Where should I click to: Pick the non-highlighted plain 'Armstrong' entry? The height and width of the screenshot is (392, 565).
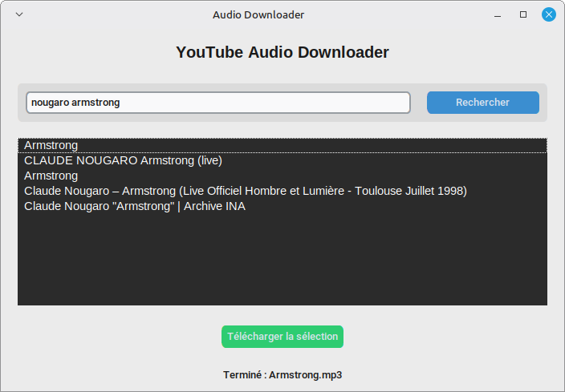coord(51,176)
